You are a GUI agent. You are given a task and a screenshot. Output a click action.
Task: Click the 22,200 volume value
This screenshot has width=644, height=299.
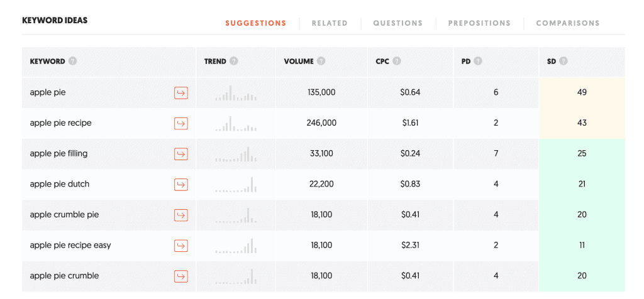[321, 184]
